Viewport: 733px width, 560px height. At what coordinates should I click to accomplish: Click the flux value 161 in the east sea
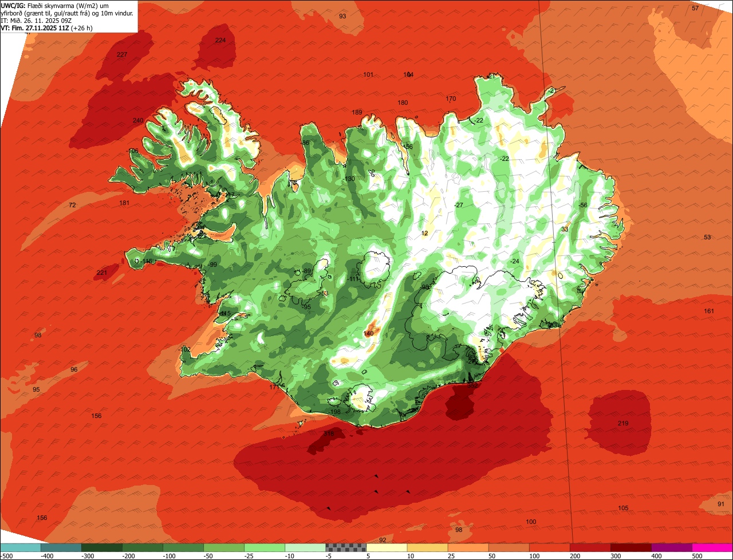point(710,311)
